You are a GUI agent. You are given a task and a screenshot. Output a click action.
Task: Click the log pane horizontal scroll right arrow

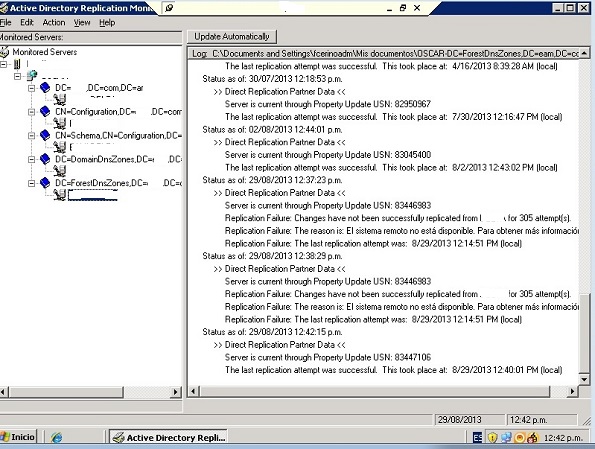pos(572,391)
